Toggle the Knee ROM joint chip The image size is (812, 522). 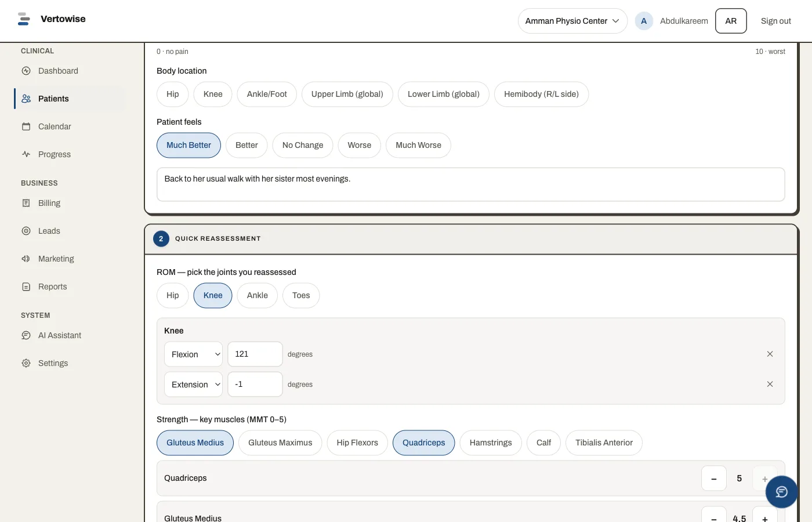point(213,295)
